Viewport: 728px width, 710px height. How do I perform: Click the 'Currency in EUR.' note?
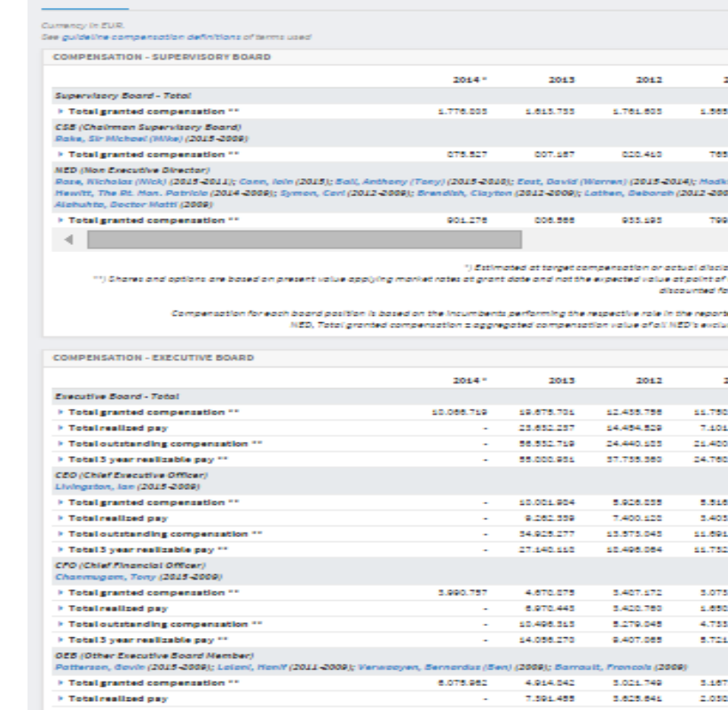point(83,26)
